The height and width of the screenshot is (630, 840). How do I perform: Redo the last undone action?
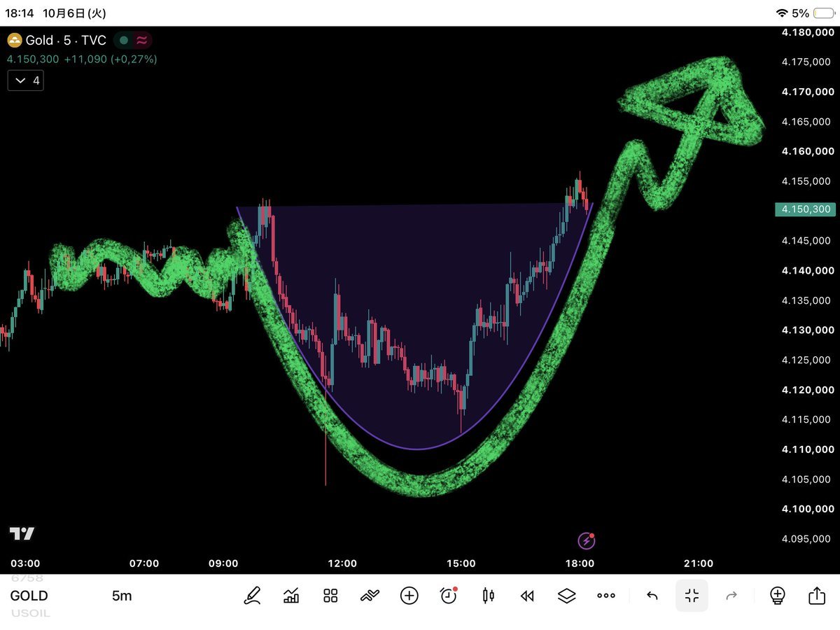731,596
